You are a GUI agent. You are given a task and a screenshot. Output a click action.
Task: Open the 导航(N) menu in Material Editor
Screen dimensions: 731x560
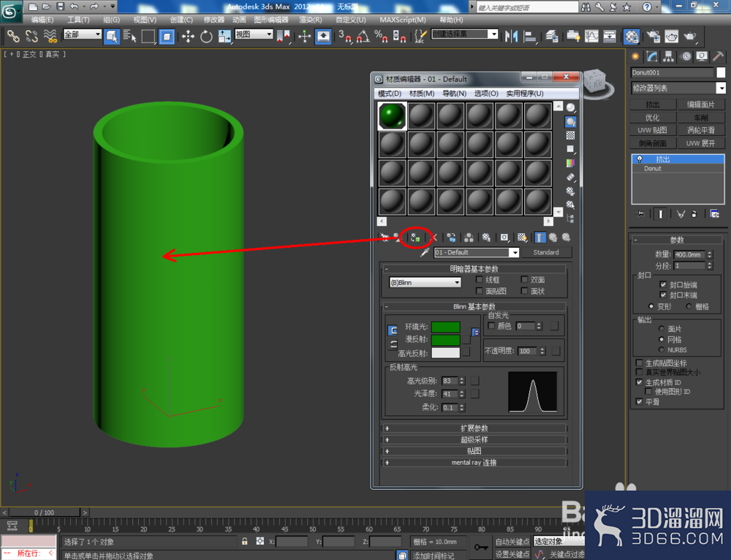454,94
